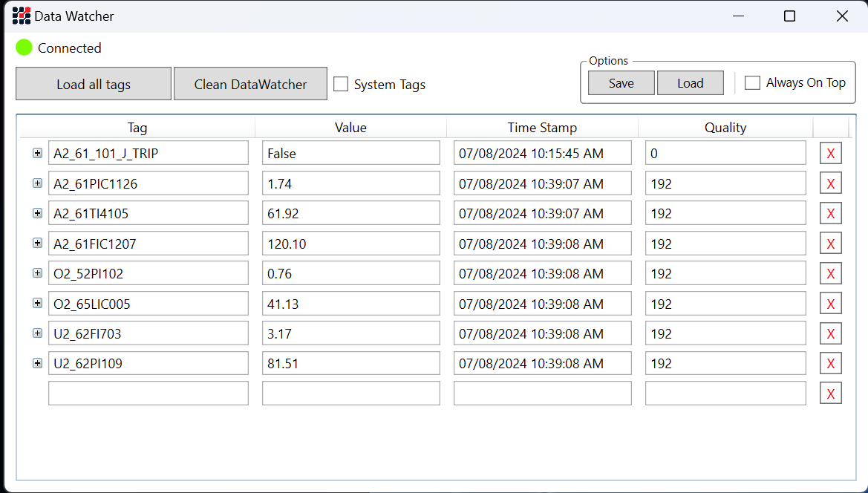Delete the O2_52PI102 row with the X
The image size is (868, 493).
[x=830, y=274]
